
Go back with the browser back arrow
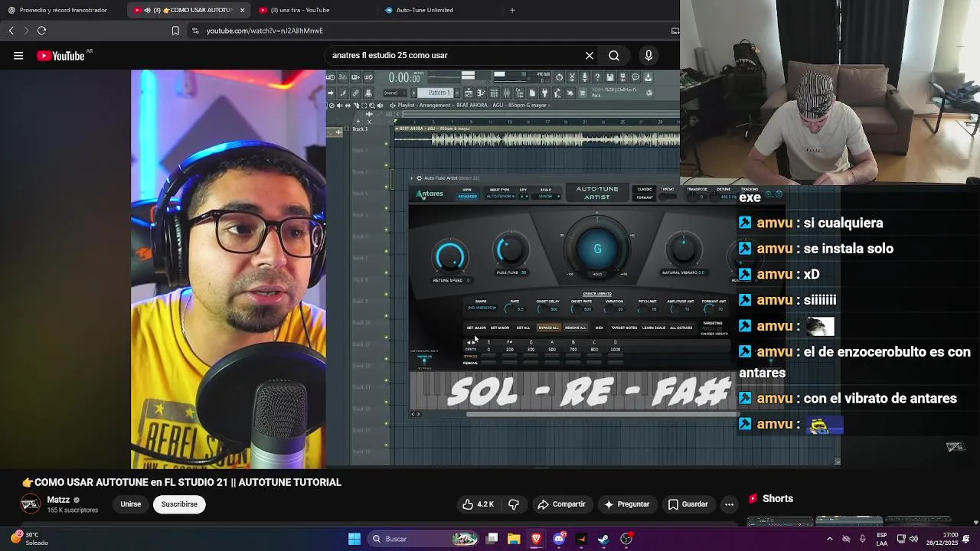(11, 31)
